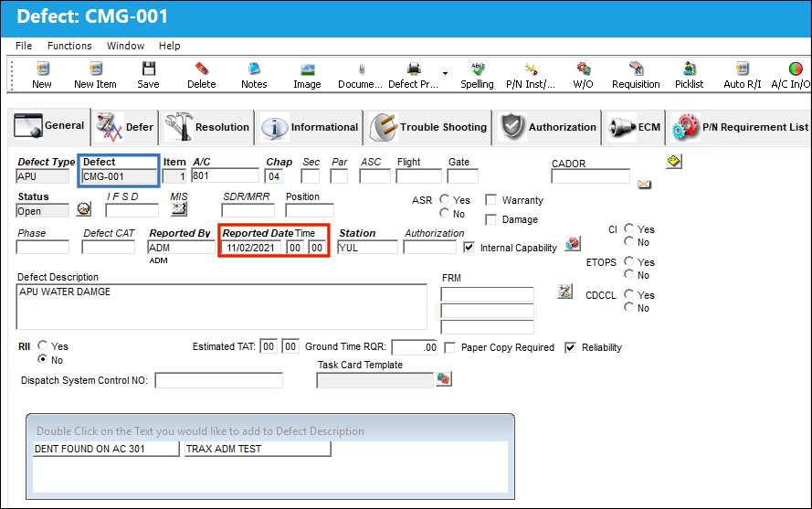Click the A/C In/Out toolbar icon

tap(791, 75)
